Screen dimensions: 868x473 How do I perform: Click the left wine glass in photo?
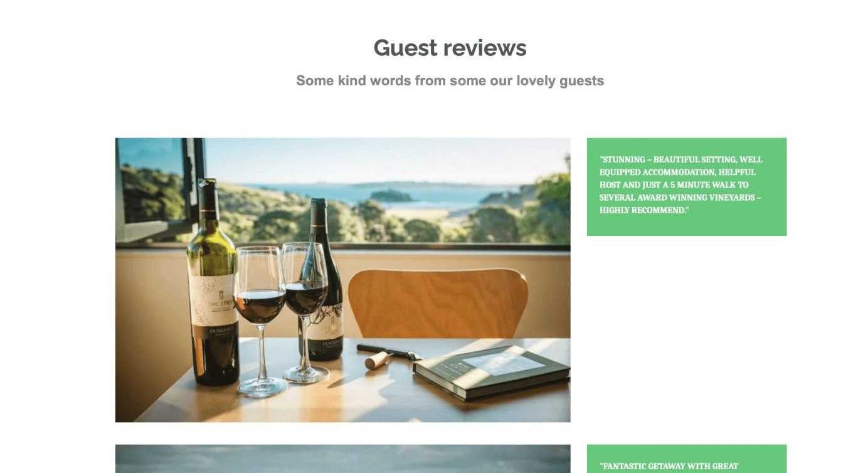point(260,320)
